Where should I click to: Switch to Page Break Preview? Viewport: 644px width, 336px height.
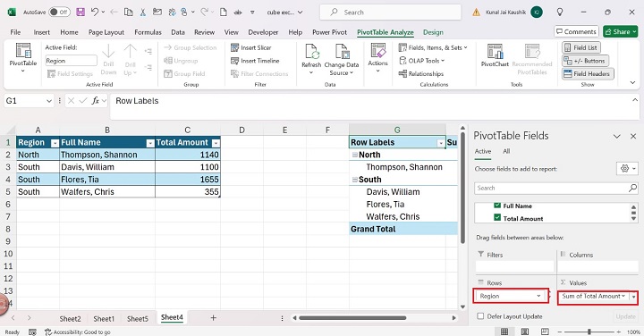(x=545, y=332)
